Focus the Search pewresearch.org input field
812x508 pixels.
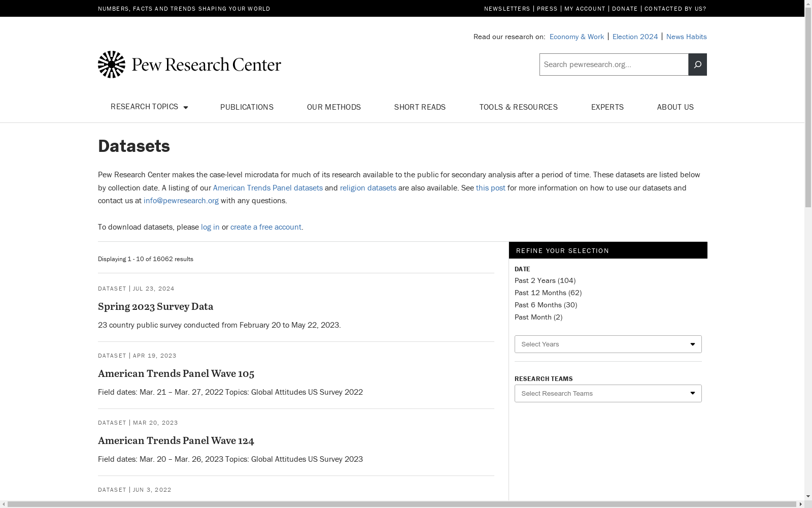614,65
